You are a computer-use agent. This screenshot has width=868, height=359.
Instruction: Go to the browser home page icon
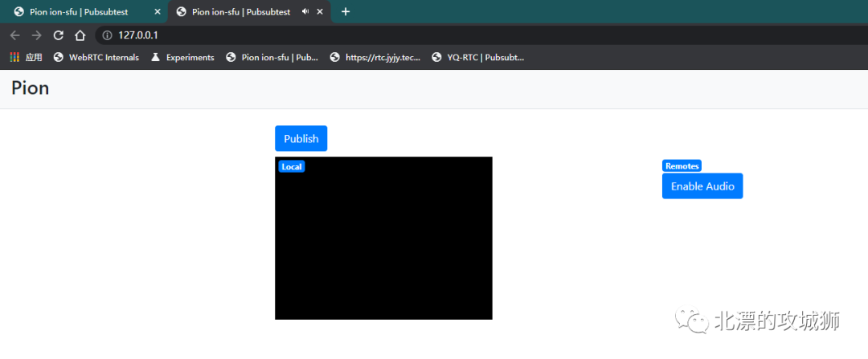tap(80, 35)
